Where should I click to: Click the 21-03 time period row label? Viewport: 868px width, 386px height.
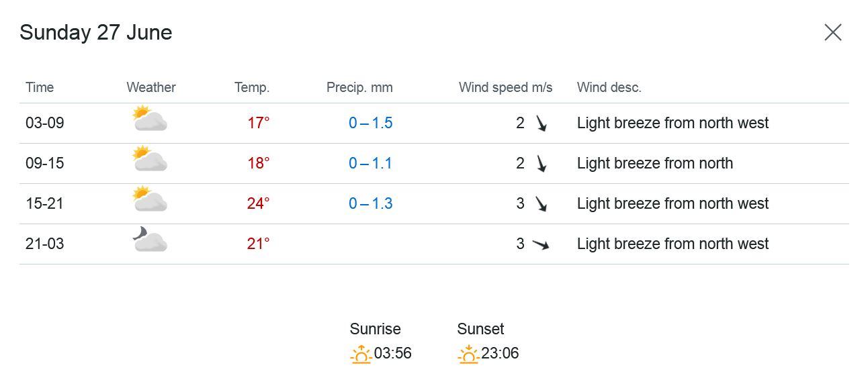click(45, 244)
